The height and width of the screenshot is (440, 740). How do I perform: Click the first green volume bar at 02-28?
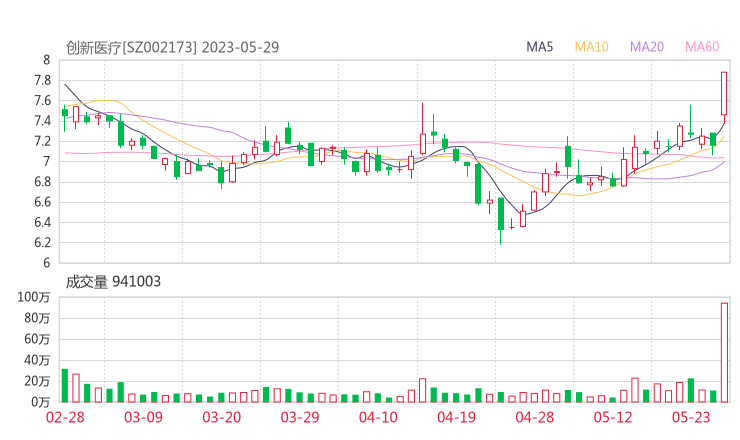pyautogui.click(x=65, y=386)
